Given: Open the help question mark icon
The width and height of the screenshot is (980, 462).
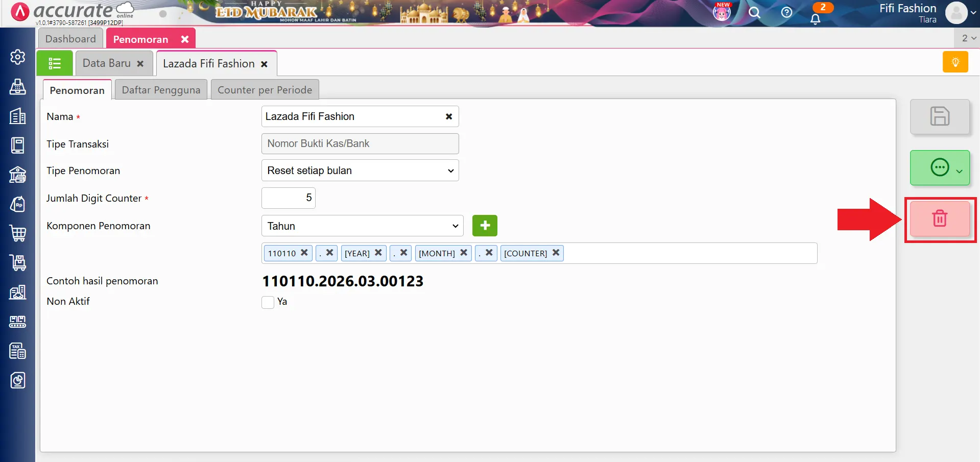Looking at the screenshot, I should [786, 13].
